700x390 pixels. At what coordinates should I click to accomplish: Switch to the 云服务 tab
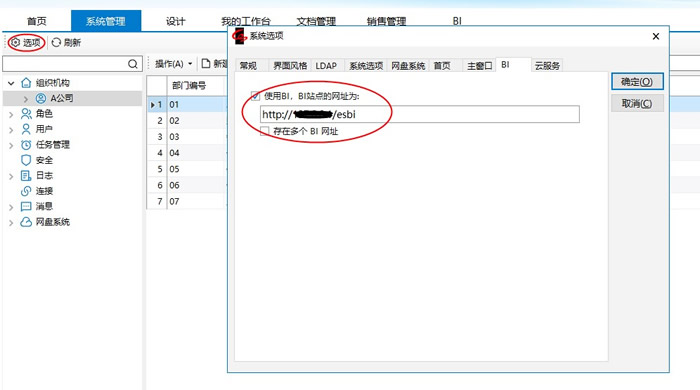(x=547, y=66)
